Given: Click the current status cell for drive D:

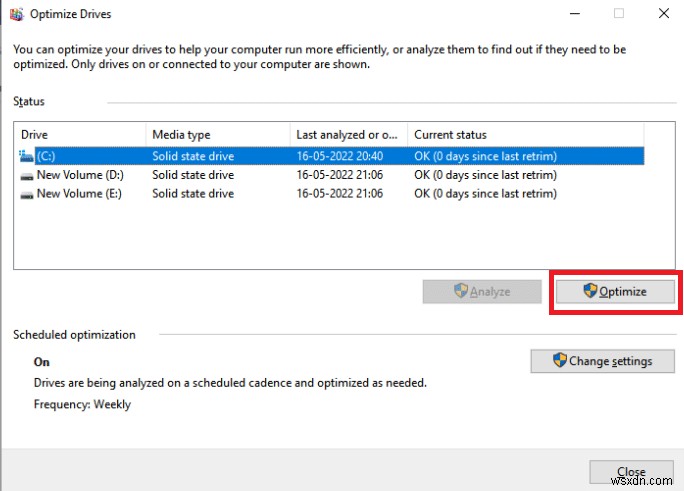Looking at the screenshot, I should [x=485, y=175].
